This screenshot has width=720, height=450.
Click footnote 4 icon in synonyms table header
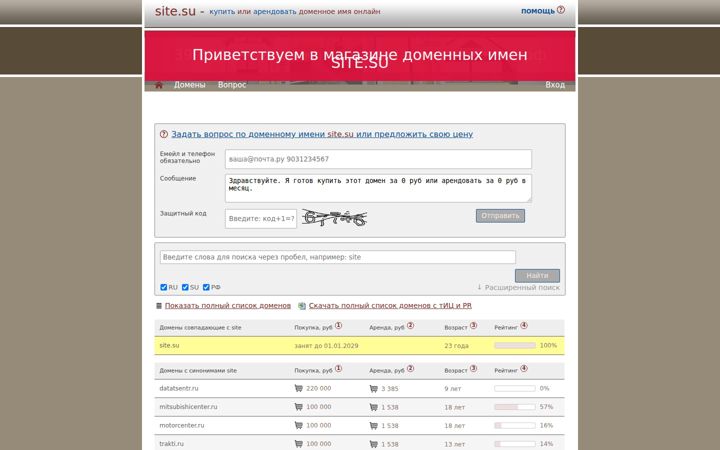pos(524,368)
